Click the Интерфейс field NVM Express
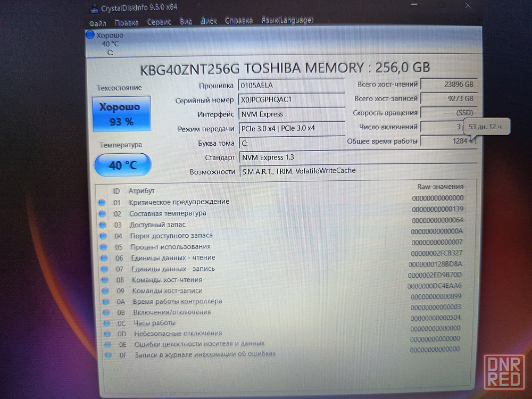 [x=292, y=114]
